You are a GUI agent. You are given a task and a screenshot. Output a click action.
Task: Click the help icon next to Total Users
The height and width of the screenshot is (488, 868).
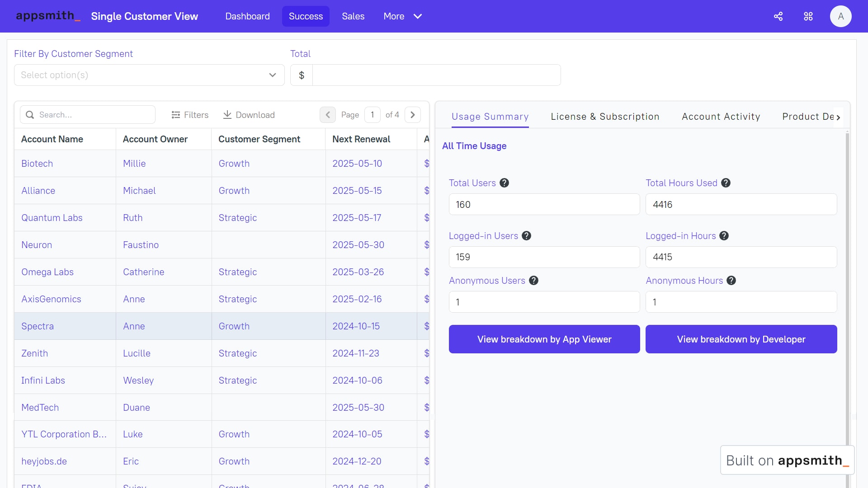tap(505, 183)
